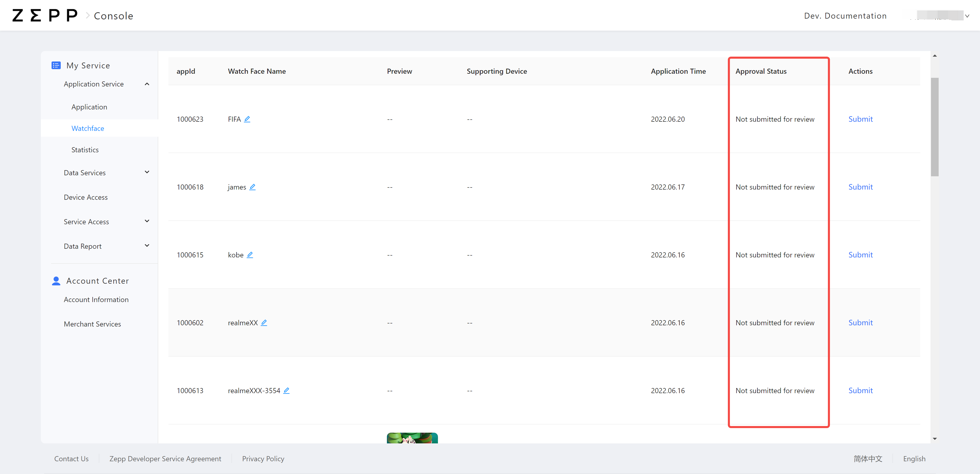Open Dev. Documentation link
Viewport: 980px width, 474px height.
click(x=845, y=16)
